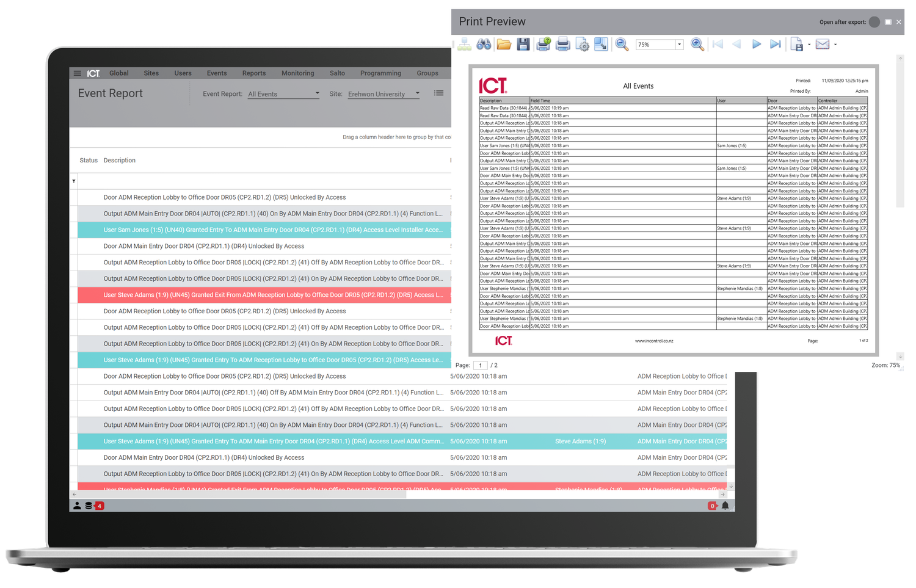Jump to last page of preview
The image size is (916, 588).
coord(776,44)
